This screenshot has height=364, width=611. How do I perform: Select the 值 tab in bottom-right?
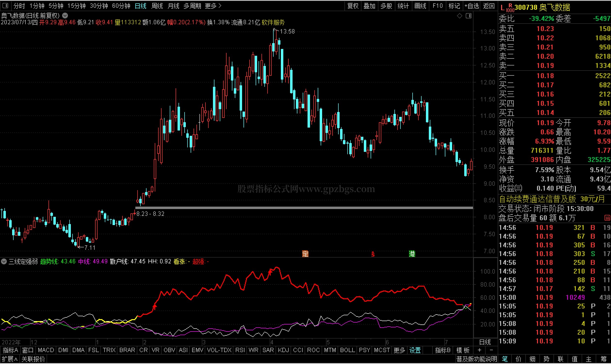(575, 359)
